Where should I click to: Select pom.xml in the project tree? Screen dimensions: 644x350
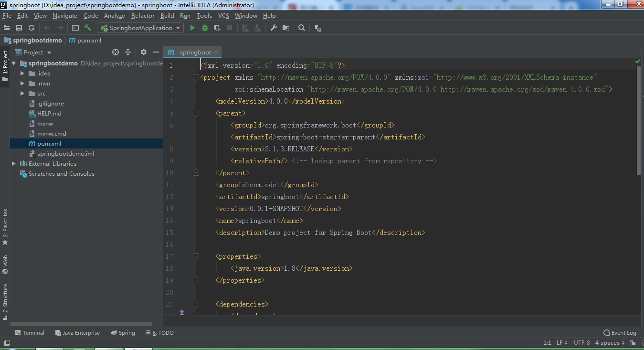pyautogui.click(x=86, y=144)
